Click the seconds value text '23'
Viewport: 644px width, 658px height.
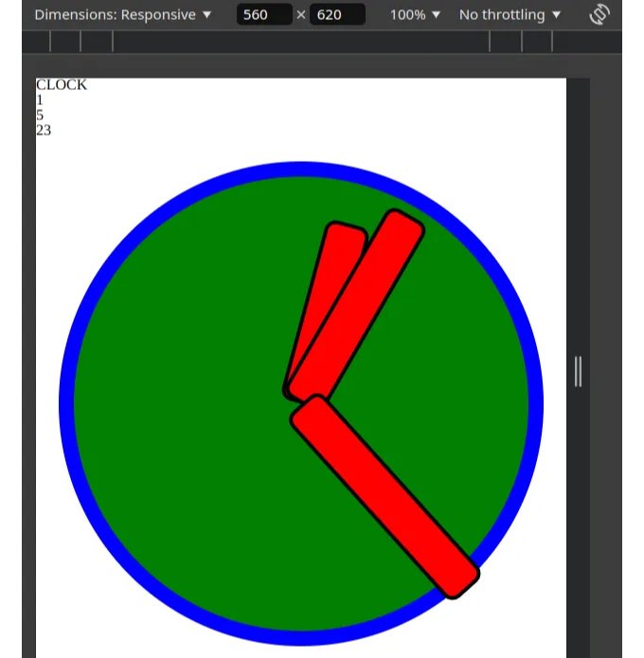[44, 130]
